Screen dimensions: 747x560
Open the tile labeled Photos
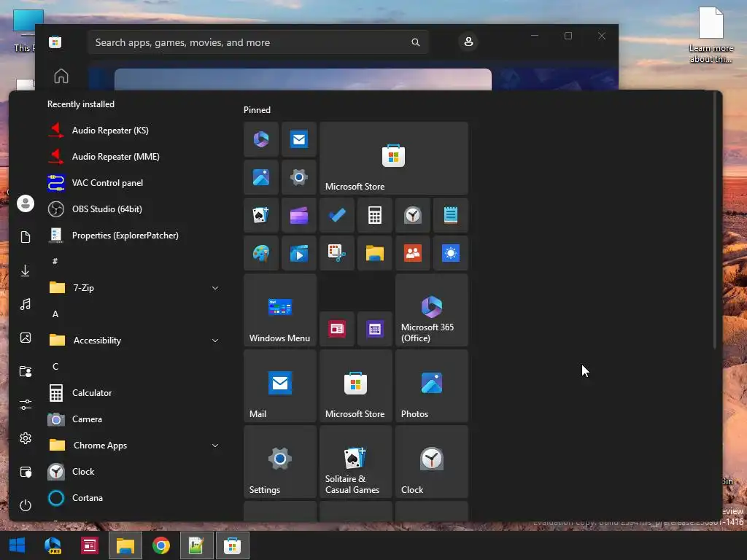coord(432,386)
